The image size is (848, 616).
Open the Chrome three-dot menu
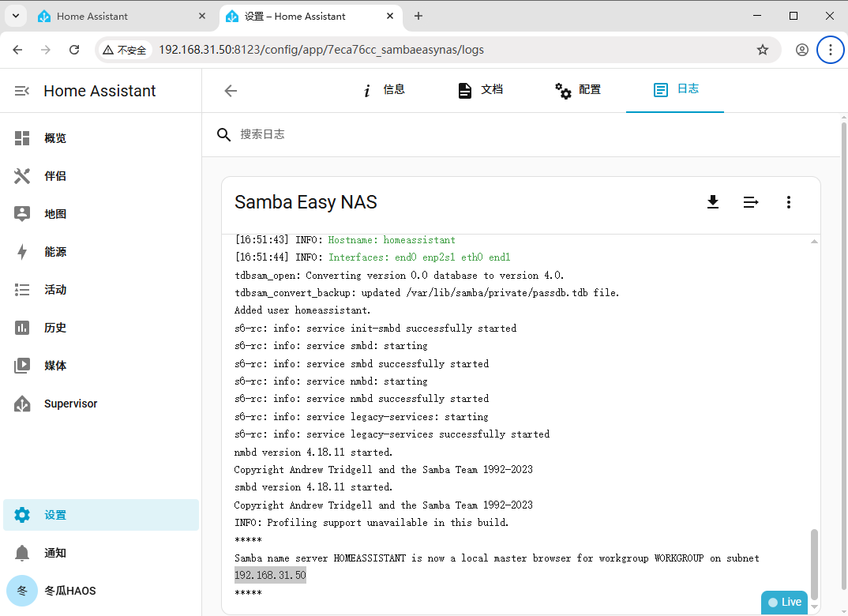coord(831,50)
